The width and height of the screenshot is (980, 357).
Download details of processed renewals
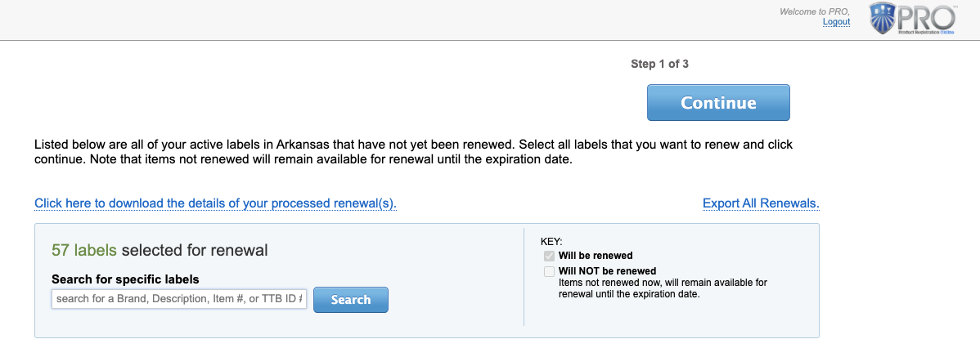(215, 203)
